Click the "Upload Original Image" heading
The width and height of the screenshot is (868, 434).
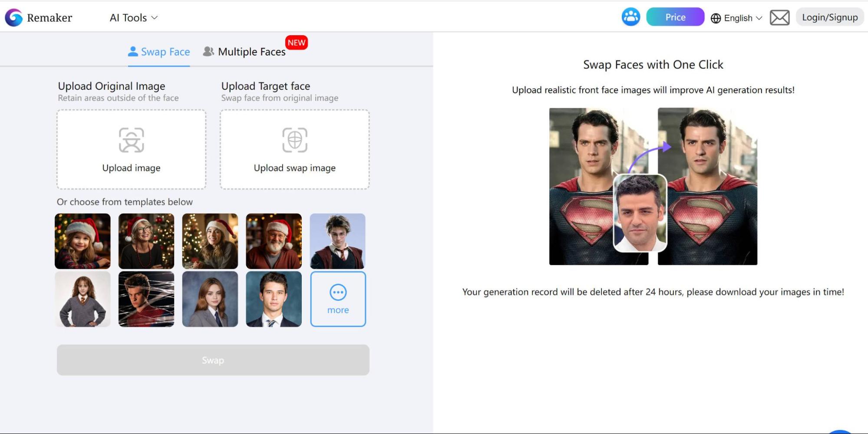coord(112,86)
